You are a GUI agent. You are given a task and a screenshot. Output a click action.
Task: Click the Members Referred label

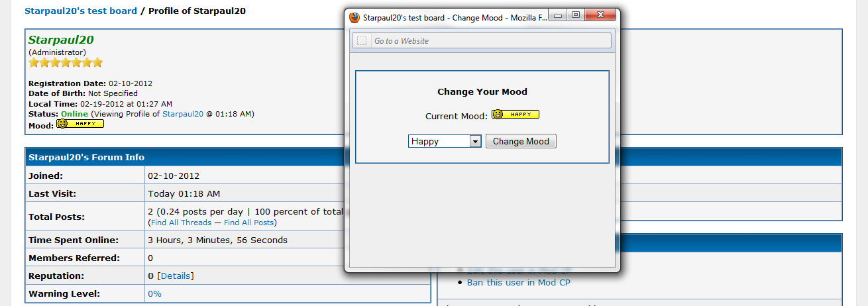[x=74, y=258]
